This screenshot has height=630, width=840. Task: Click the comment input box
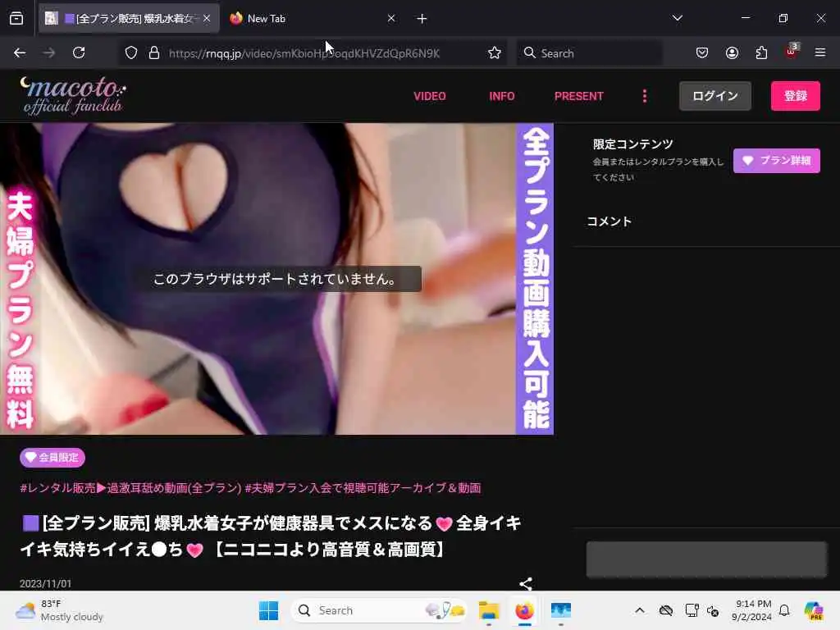point(706,559)
